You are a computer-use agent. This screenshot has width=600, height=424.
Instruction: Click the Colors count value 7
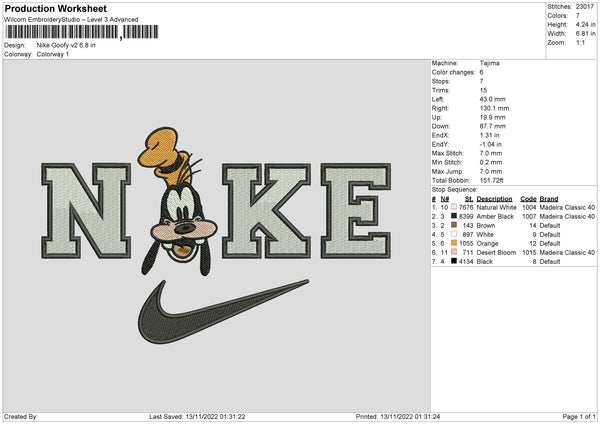[578, 16]
